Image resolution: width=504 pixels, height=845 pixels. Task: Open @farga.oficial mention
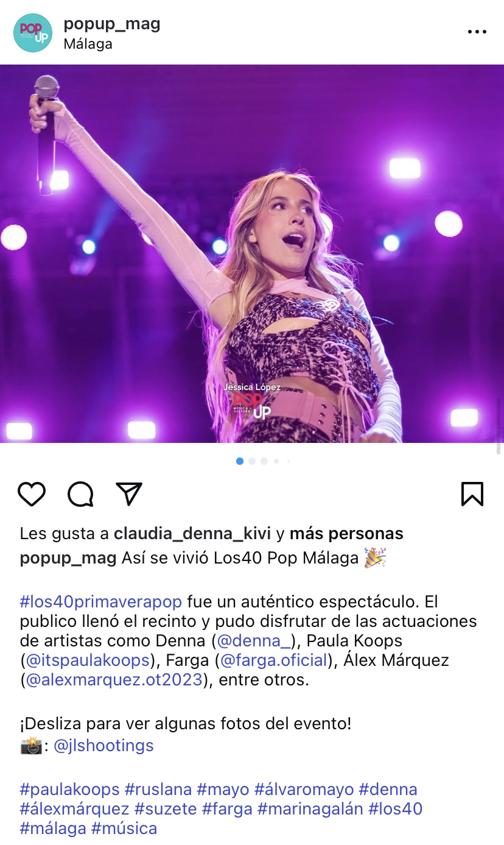(x=274, y=660)
